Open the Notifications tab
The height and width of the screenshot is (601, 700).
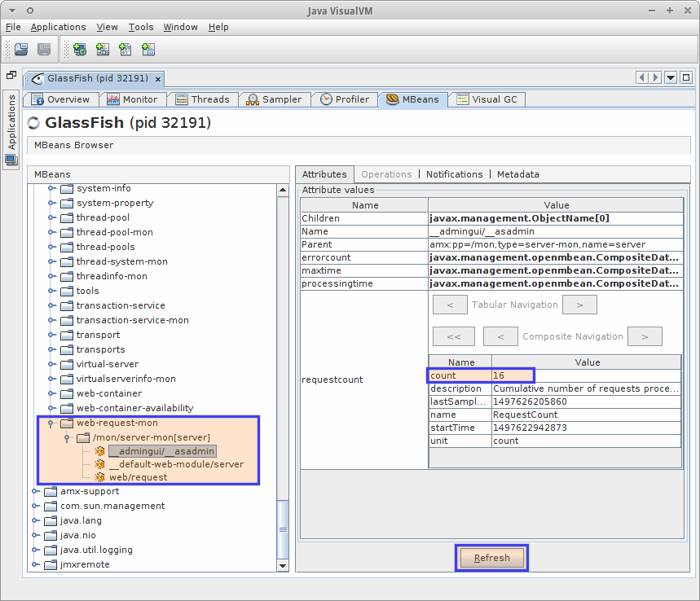pyautogui.click(x=454, y=174)
